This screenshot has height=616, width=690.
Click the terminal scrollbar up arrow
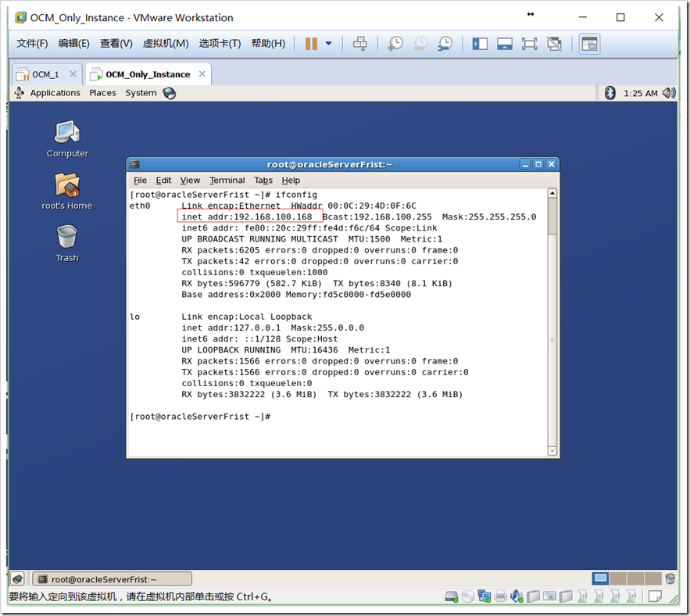point(552,193)
